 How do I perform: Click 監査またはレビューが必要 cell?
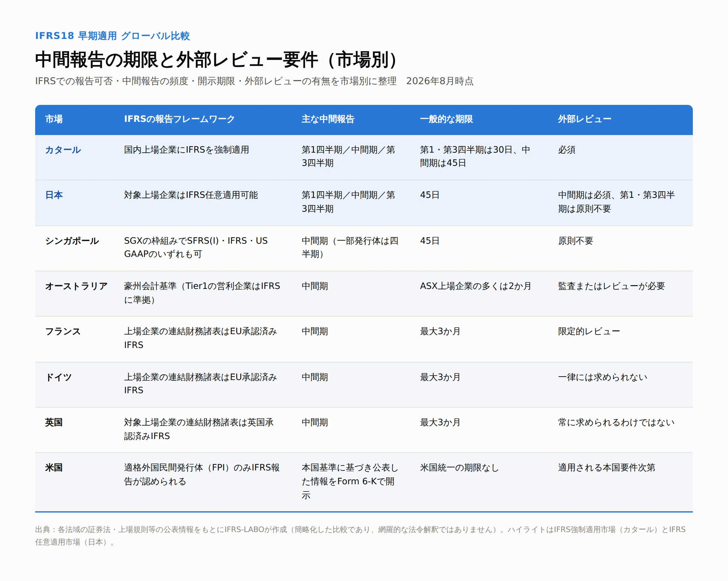(x=612, y=286)
